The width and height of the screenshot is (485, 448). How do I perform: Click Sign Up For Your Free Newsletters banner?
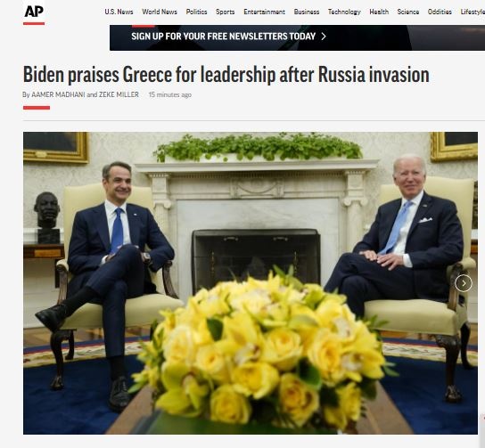(297, 37)
